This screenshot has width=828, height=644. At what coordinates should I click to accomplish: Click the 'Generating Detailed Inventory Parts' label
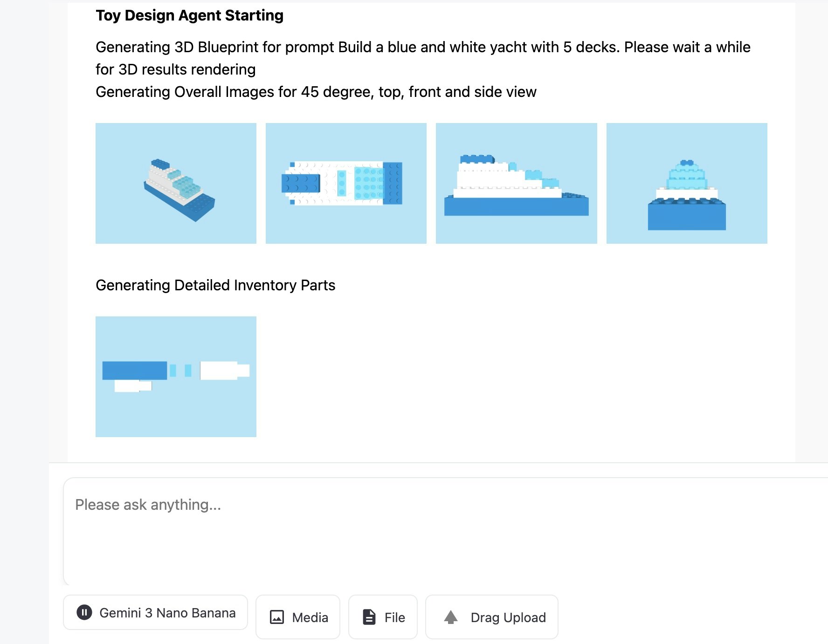pyautogui.click(x=215, y=285)
